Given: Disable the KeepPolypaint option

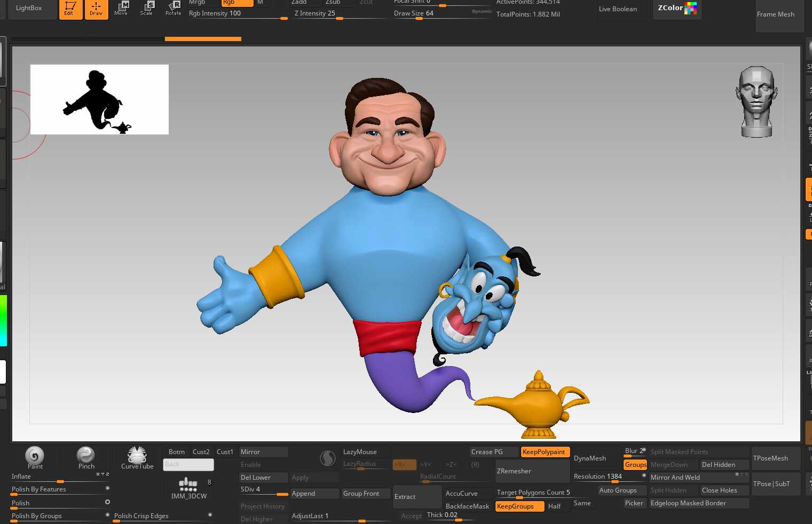Looking at the screenshot, I should point(545,452).
